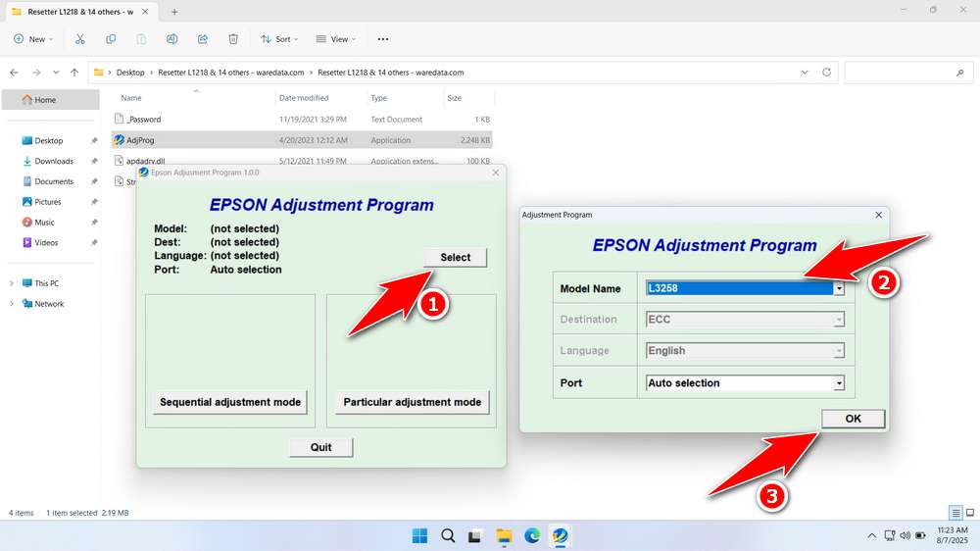Sort by Size column header
The image size is (980, 551).
coord(455,98)
